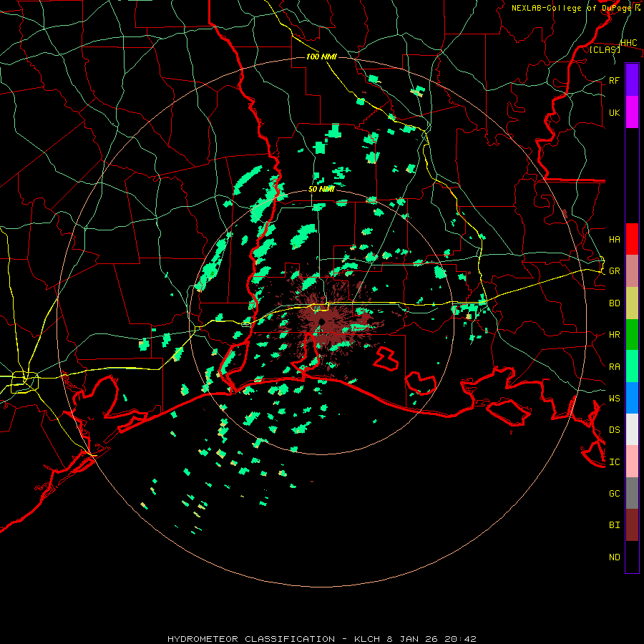644x644 pixels.
Task: Click the GR legend label
Action: 614,271
